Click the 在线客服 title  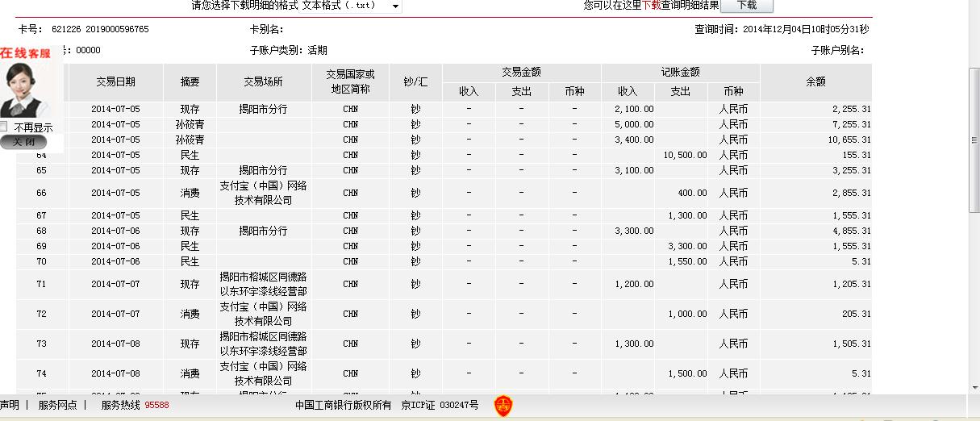click(x=25, y=53)
